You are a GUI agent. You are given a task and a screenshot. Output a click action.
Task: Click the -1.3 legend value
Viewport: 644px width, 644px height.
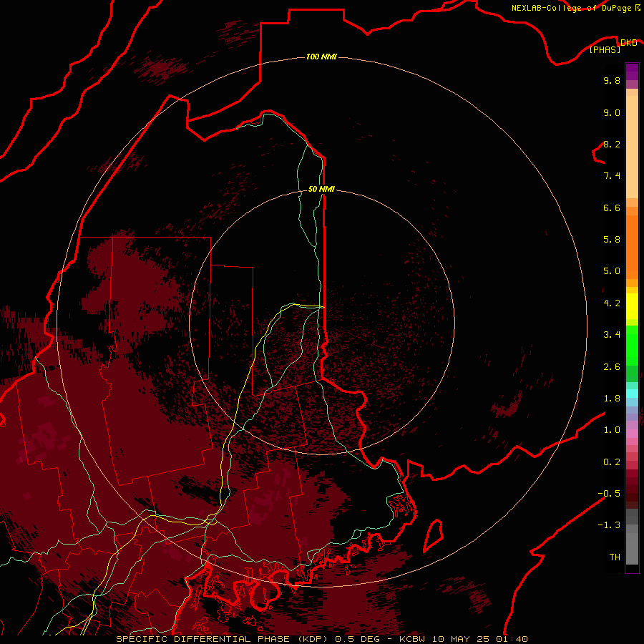(609, 525)
